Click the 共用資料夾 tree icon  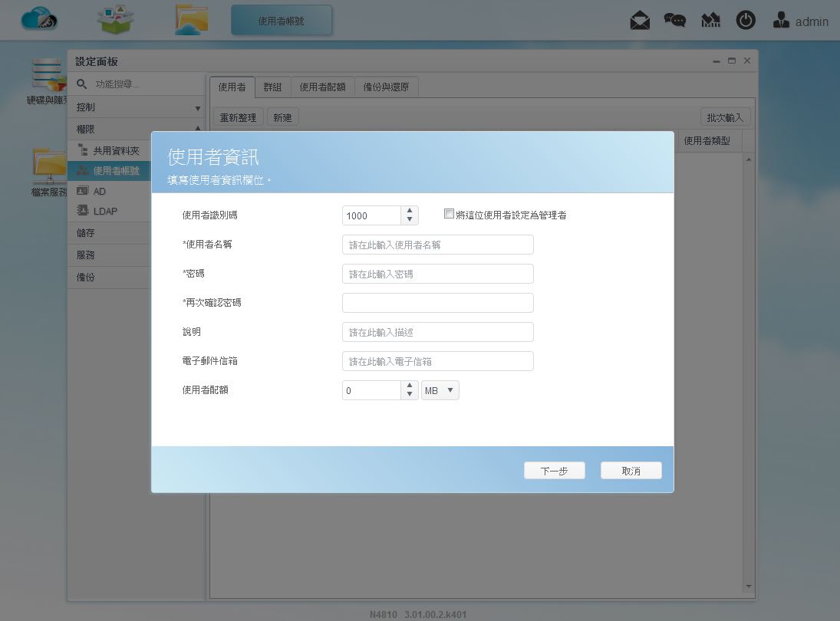click(x=83, y=150)
